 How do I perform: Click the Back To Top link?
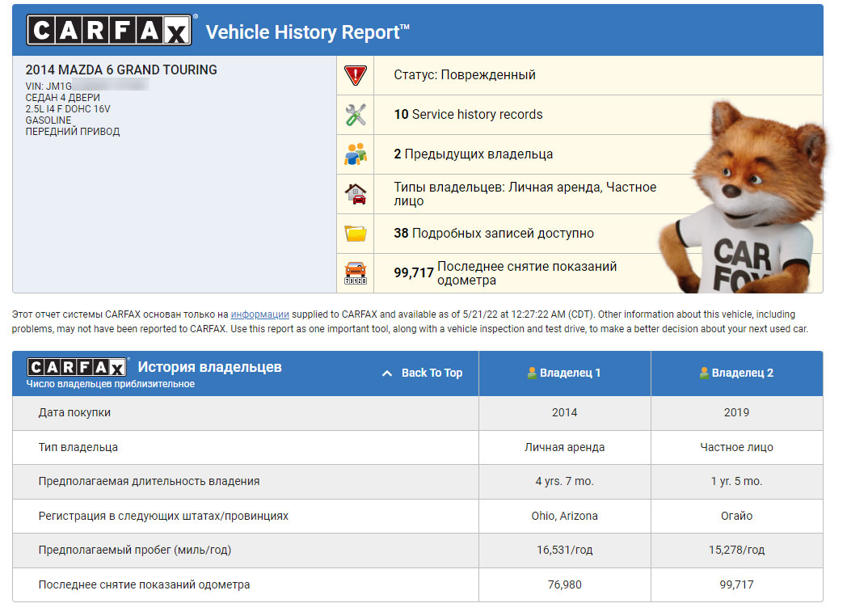pos(432,373)
